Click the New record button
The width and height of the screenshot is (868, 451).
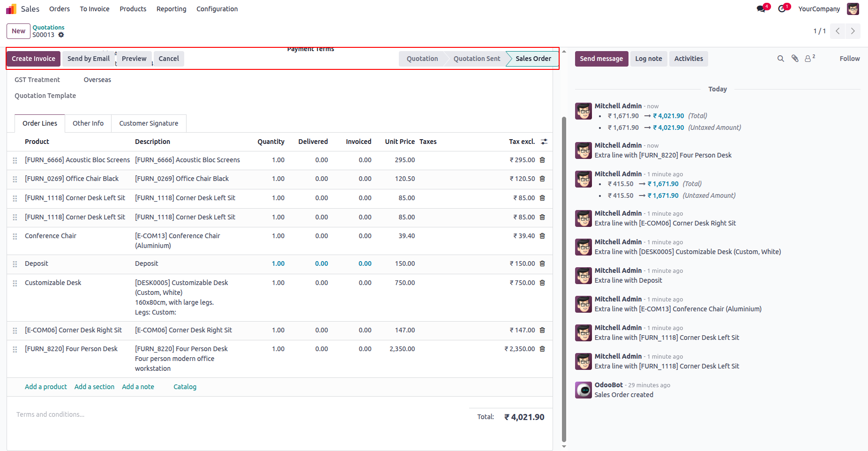click(19, 31)
